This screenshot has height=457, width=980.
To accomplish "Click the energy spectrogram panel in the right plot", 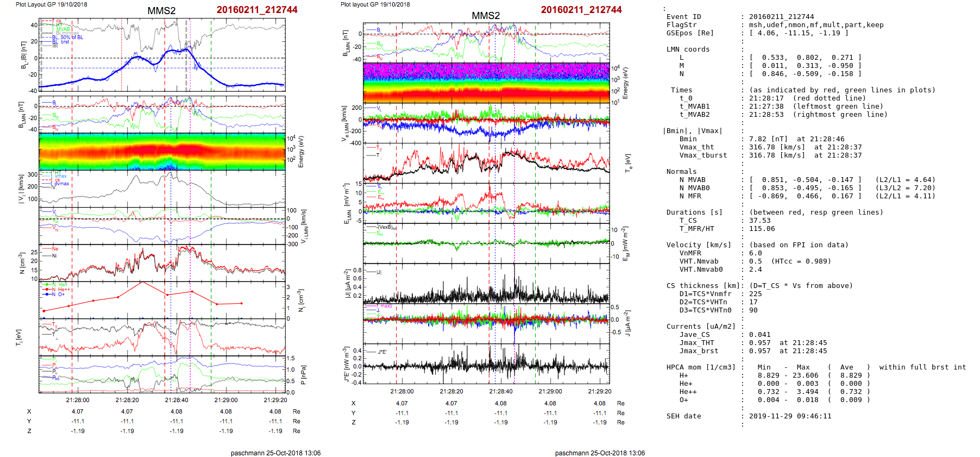I will click(486, 83).
